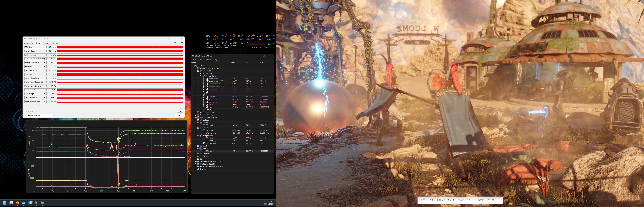The image size is (644, 207).
Task: Enable the Log to file checkbox
Action: tap(25, 111)
